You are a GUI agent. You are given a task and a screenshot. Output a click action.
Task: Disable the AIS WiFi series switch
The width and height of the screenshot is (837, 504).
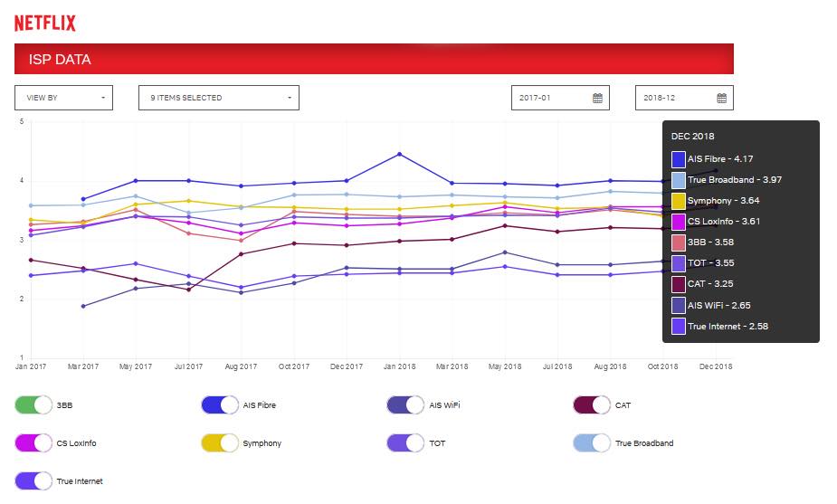405,405
